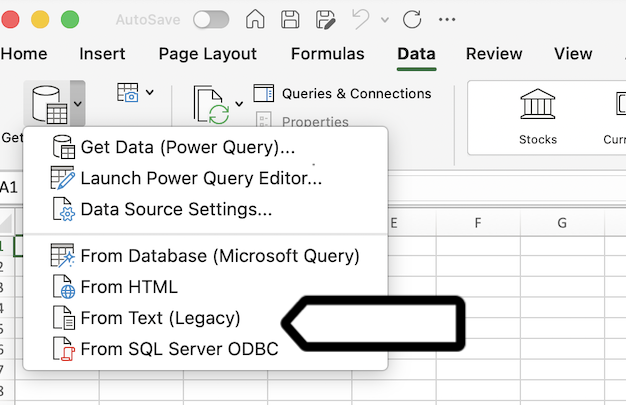626x405 pixels.
Task: Click the Properties button
Action: (x=302, y=120)
